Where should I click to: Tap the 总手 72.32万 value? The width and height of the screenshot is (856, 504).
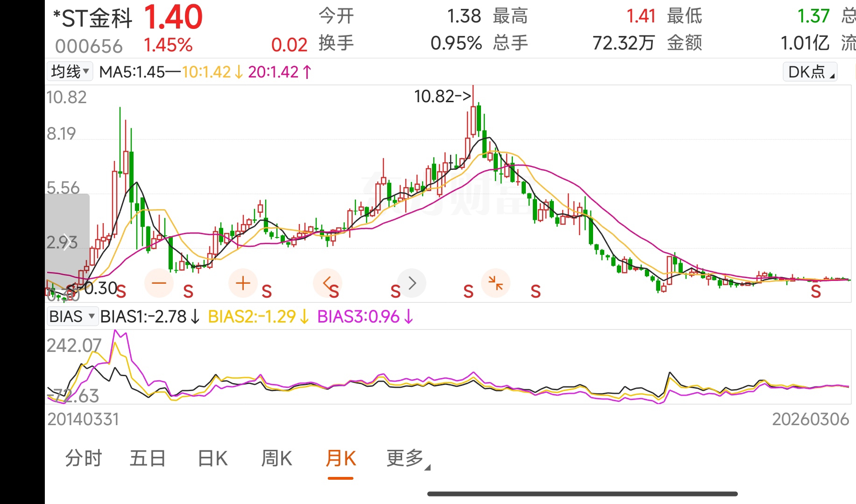click(624, 43)
